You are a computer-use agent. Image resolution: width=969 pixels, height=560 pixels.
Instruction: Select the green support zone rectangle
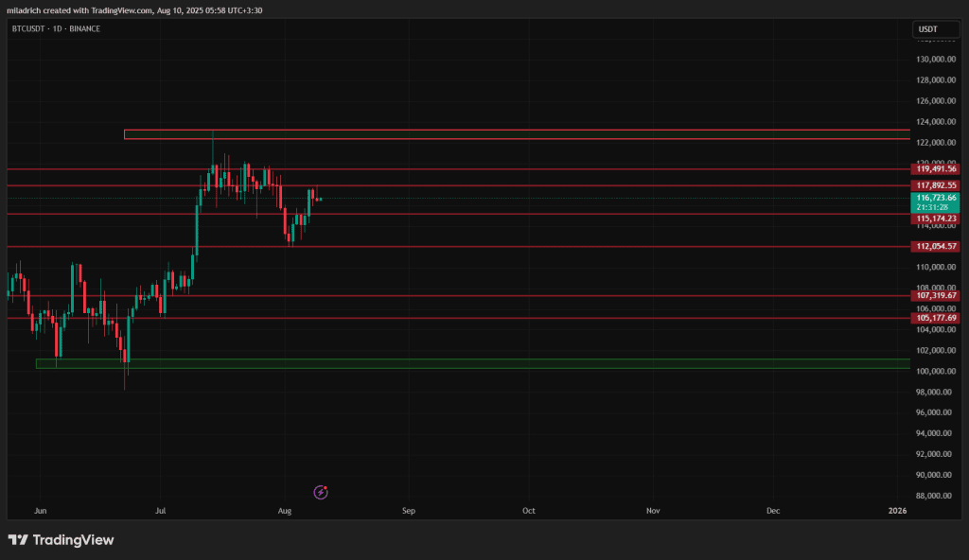point(473,363)
